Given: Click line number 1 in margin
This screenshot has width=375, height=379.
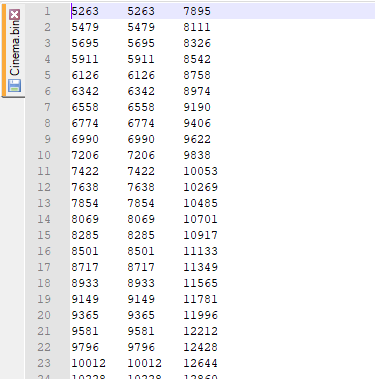Looking at the screenshot, I should (47, 11).
